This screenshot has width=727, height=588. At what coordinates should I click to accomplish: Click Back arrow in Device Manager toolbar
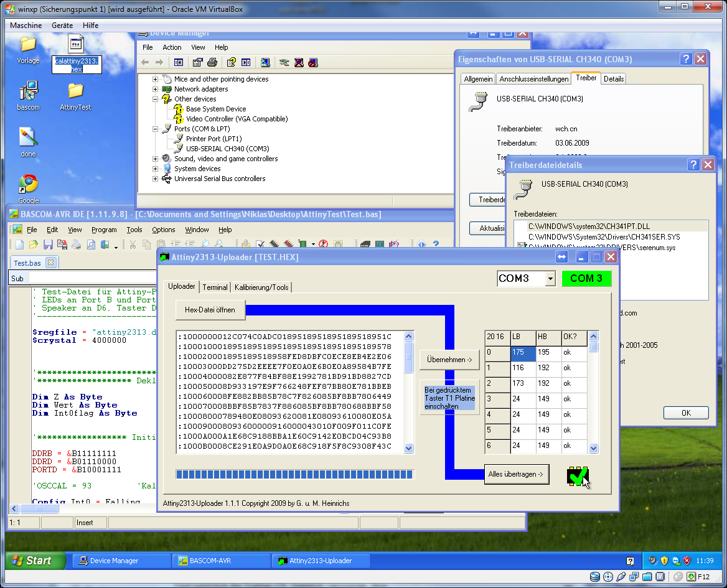[x=145, y=63]
